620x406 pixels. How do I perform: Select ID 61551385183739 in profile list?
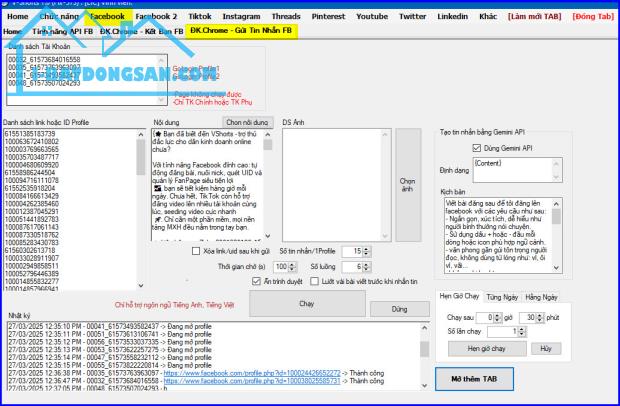tap(30, 134)
